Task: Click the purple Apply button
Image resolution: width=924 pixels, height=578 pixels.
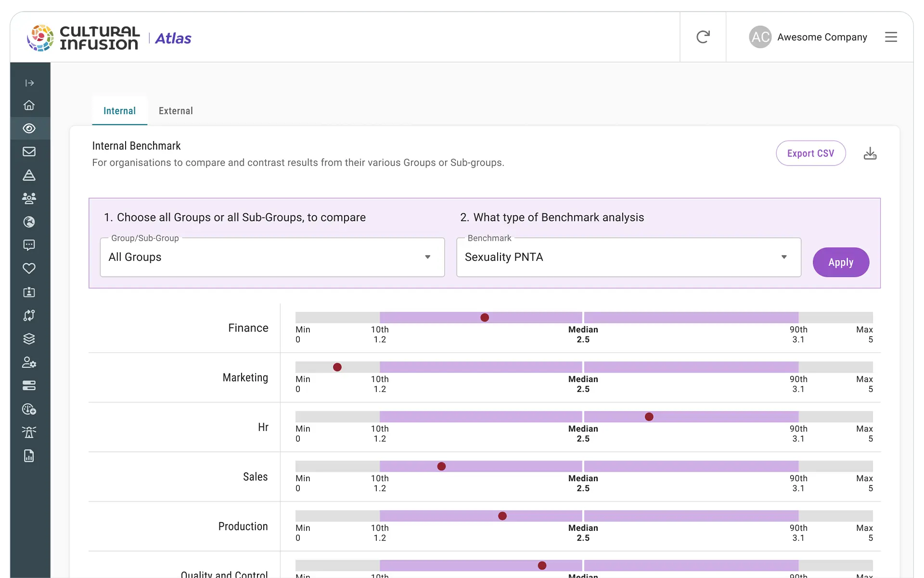Action: tap(841, 262)
